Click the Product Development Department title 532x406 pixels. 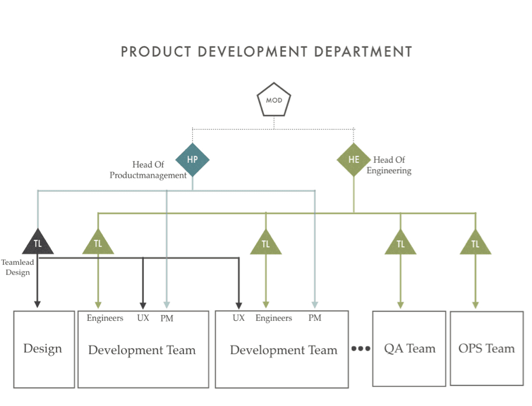(x=267, y=52)
